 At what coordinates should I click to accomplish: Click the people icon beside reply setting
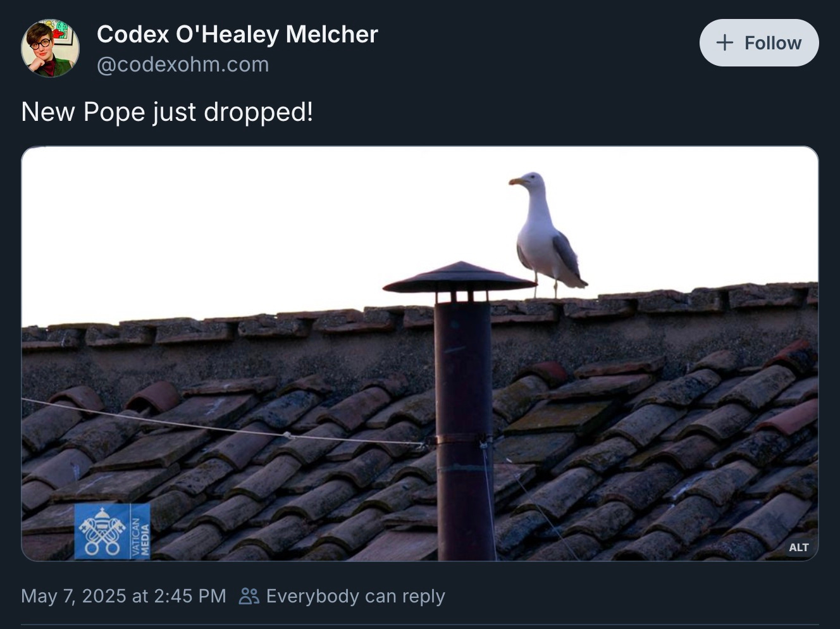coord(249,596)
